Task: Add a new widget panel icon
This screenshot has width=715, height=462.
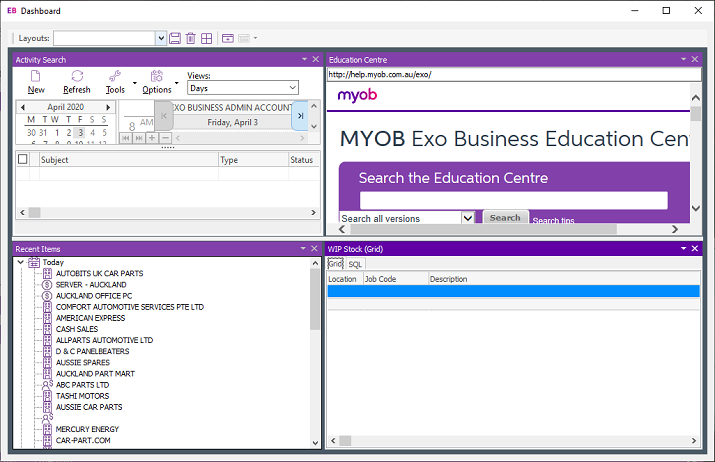Action: tap(228, 38)
